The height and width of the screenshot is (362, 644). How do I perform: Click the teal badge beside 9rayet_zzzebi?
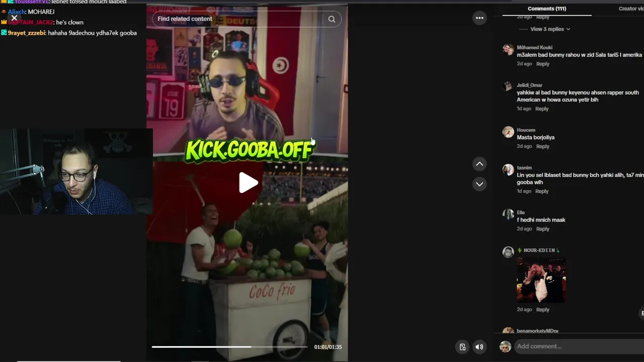[x=4, y=33]
